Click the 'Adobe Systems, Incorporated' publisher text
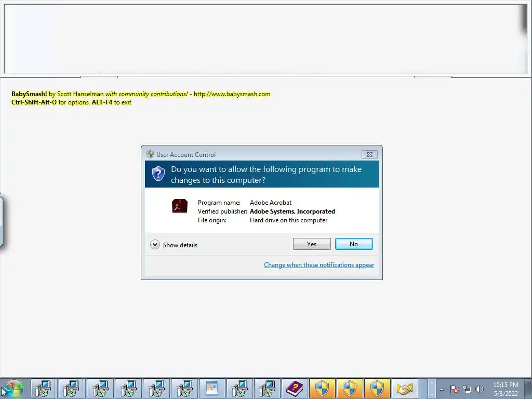The width and height of the screenshot is (532, 399). click(x=292, y=211)
